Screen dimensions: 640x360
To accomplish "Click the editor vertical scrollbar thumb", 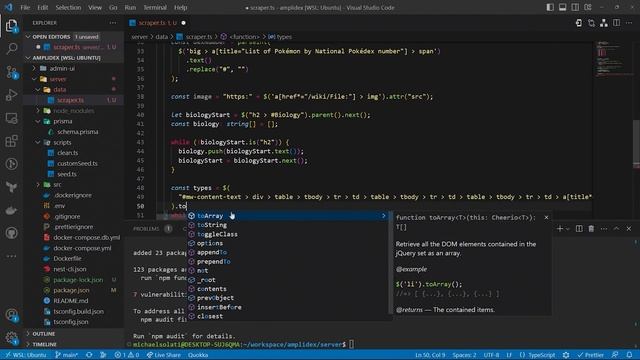I will 636,144.
